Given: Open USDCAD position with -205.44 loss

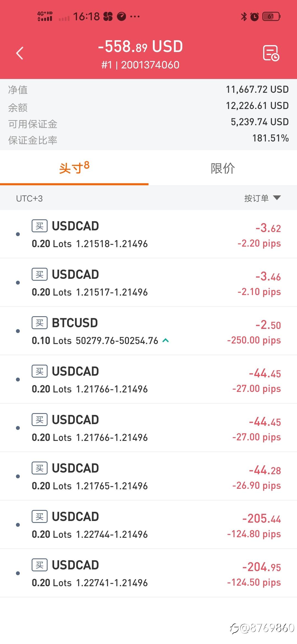Looking at the screenshot, I should click(x=148, y=525).
